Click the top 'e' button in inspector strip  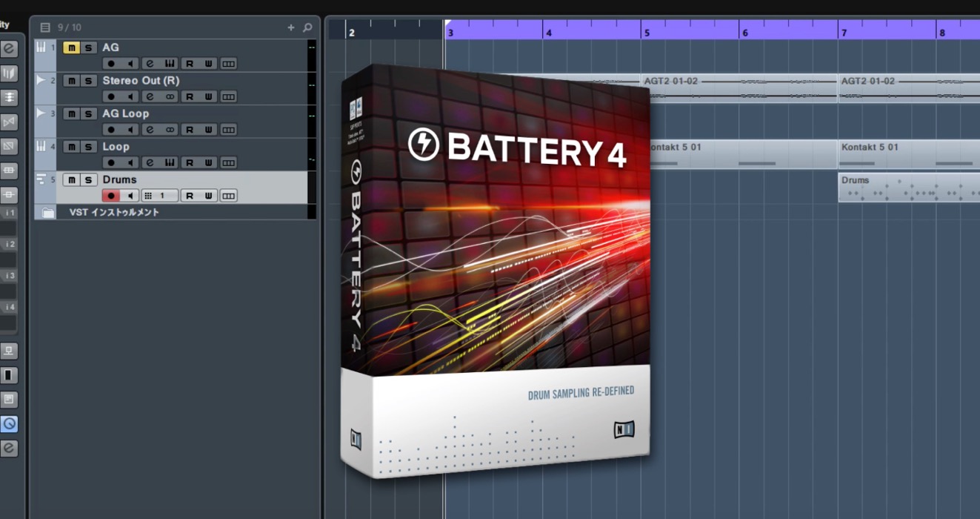pyautogui.click(x=9, y=49)
